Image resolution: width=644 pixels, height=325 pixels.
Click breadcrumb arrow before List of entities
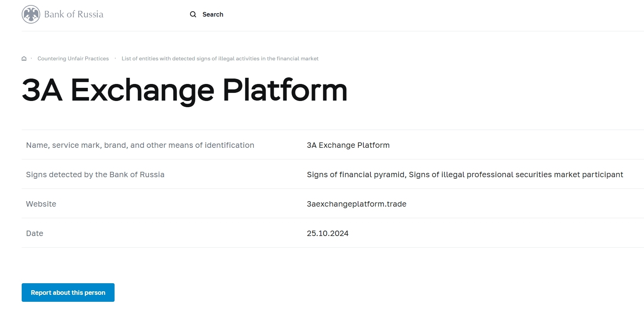pyautogui.click(x=115, y=58)
